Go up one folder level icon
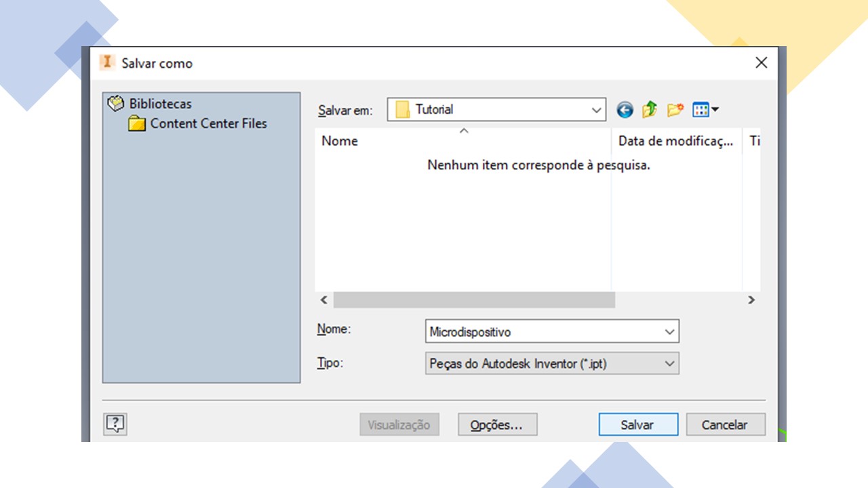The image size is (868, 488). pos(650,109)
